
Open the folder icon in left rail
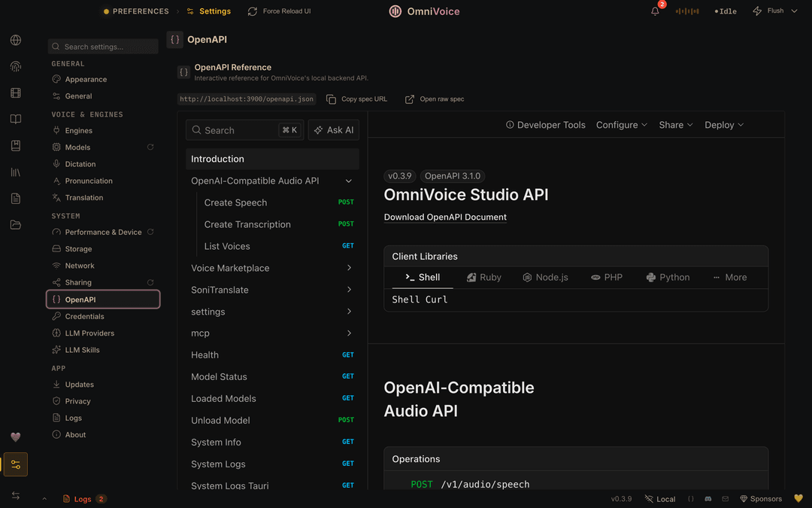pyautogui.click(x=16, y=225)
